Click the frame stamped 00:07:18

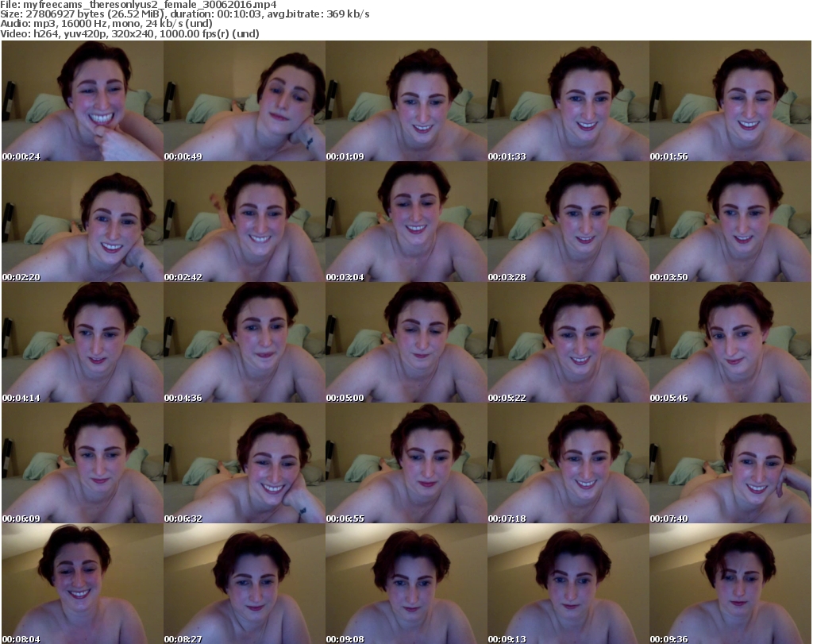(568, 463)
